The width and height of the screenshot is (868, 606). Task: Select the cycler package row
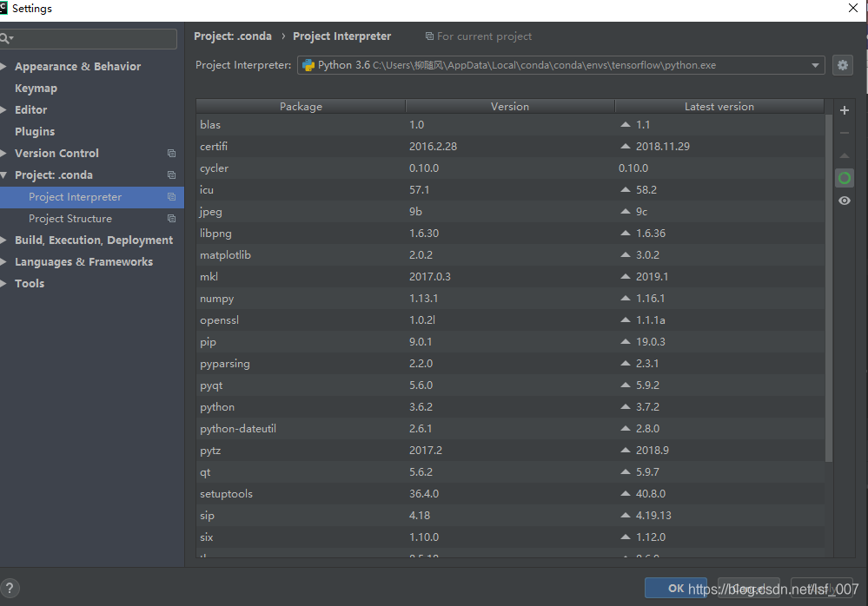pos(510,168)
